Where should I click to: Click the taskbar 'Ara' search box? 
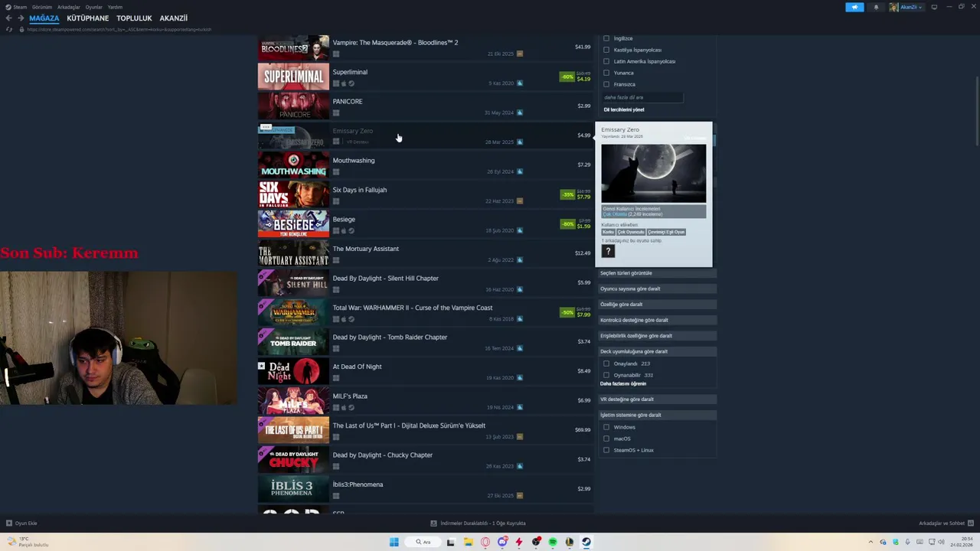click(423, 542)
